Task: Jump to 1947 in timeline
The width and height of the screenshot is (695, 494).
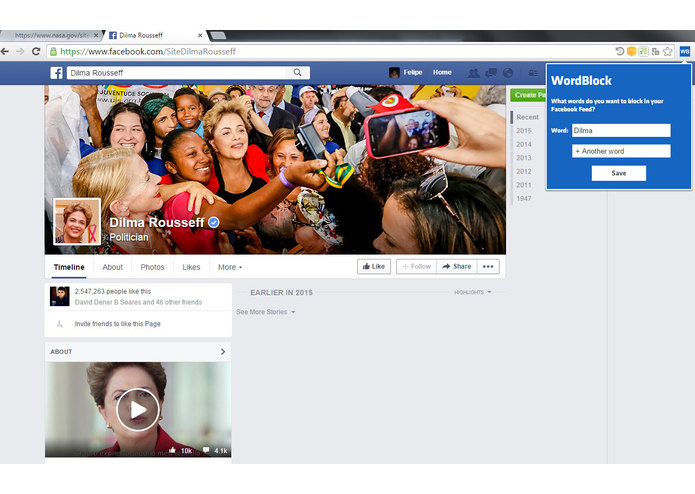Action: click(x=523, y=198)
